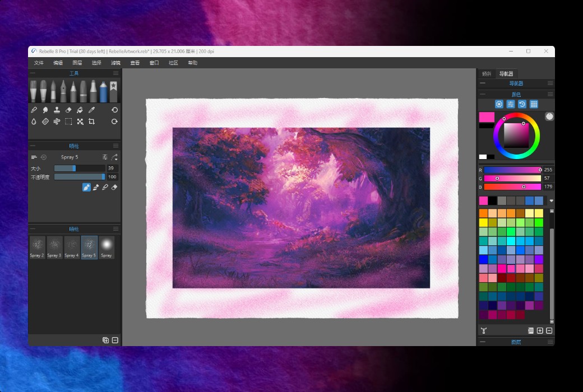Open the Tools panel hamburger menu
This screenshot has width=583, height=392.
(x=115, y=73)
